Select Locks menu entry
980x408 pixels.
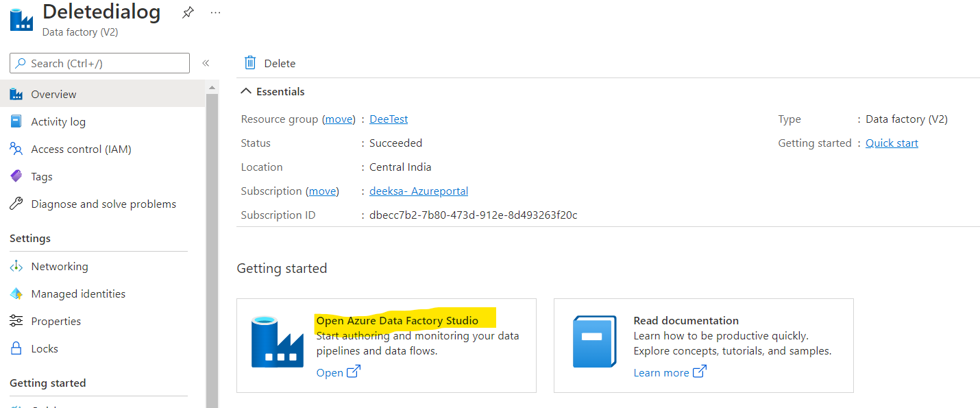(x=103, y=348)
